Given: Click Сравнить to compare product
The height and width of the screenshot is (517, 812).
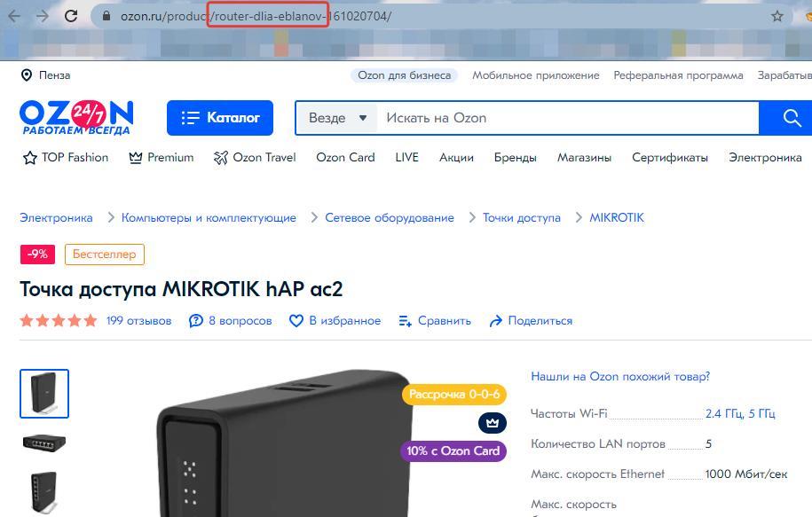Looking at the screenshot, I should click(435, 321).
